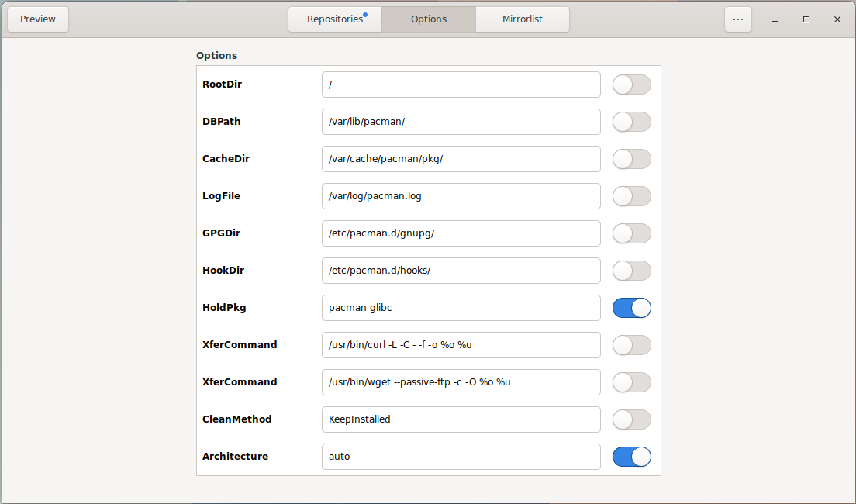This screenshot has height=504, width=856.
Task: Close the window
Action: coord(837,19)
